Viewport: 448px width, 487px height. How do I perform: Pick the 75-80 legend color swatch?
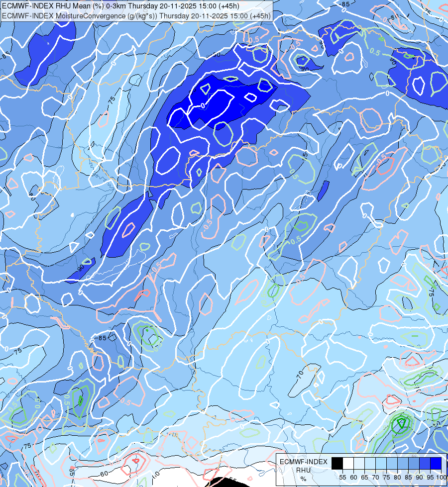392,464
